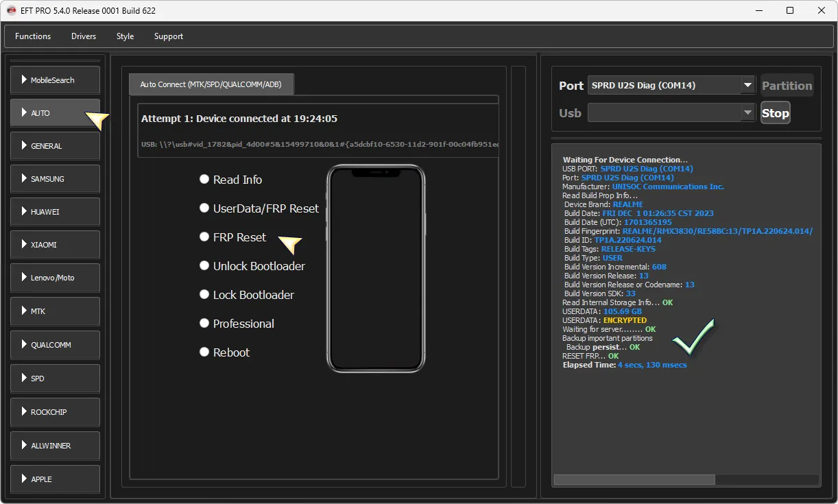Click the arrow icon beside ROCKCHIP
The image size is (838, 504).
coord(24,412)
